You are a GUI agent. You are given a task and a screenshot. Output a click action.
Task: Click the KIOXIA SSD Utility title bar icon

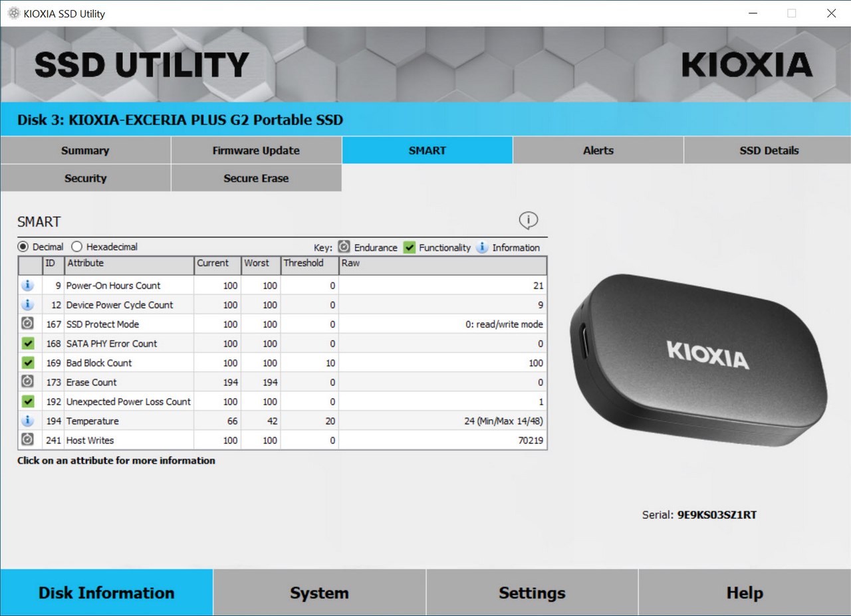(x=13, y=13)
